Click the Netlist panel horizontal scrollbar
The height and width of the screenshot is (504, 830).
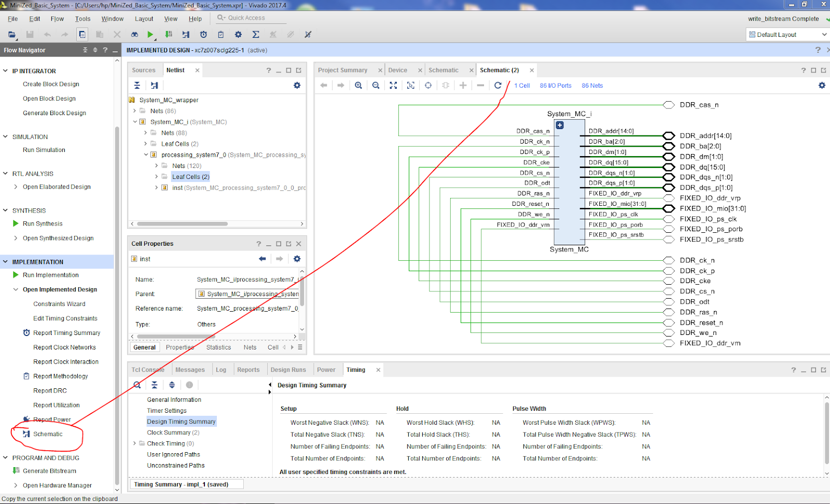(x=182, y=224)
